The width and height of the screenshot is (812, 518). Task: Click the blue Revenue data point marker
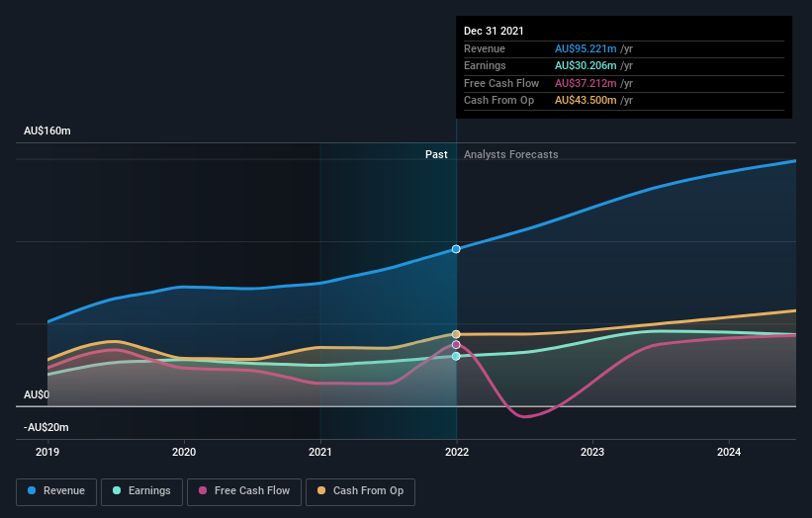click(456, 249)
